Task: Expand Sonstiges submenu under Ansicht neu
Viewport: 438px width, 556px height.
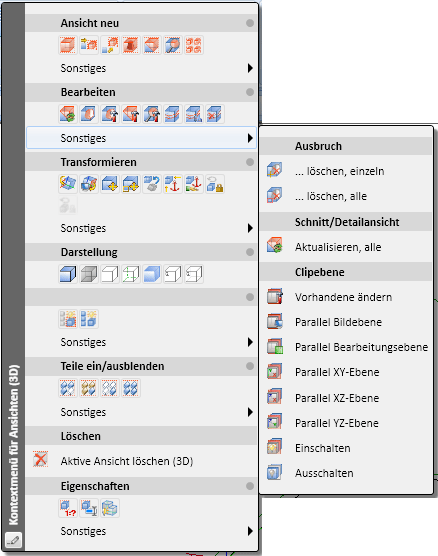Action: click(141, 68)
